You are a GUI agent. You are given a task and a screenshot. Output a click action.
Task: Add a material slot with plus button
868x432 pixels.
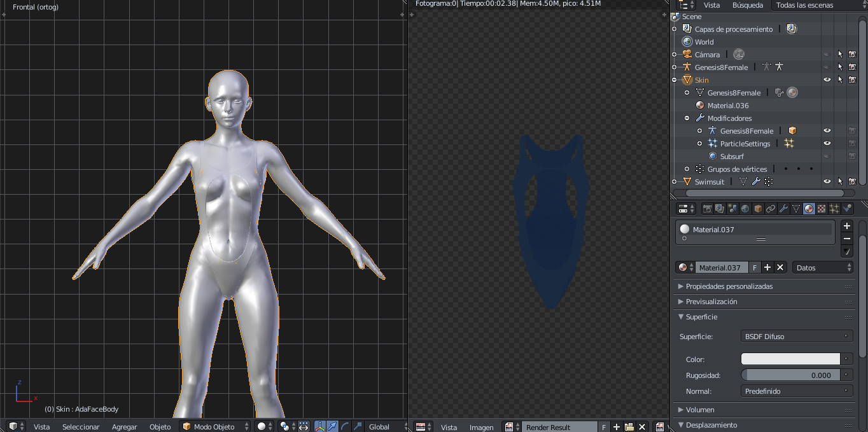coord(847,226)
